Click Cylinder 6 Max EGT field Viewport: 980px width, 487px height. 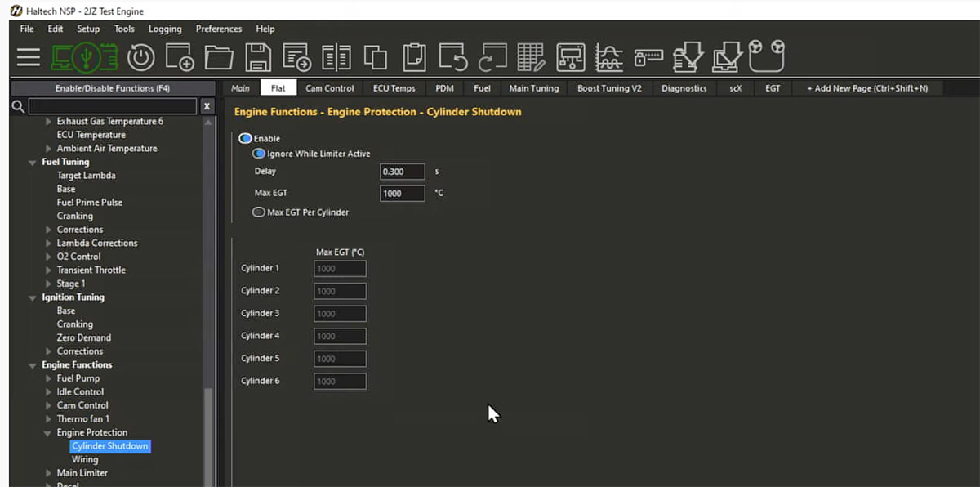340,382
